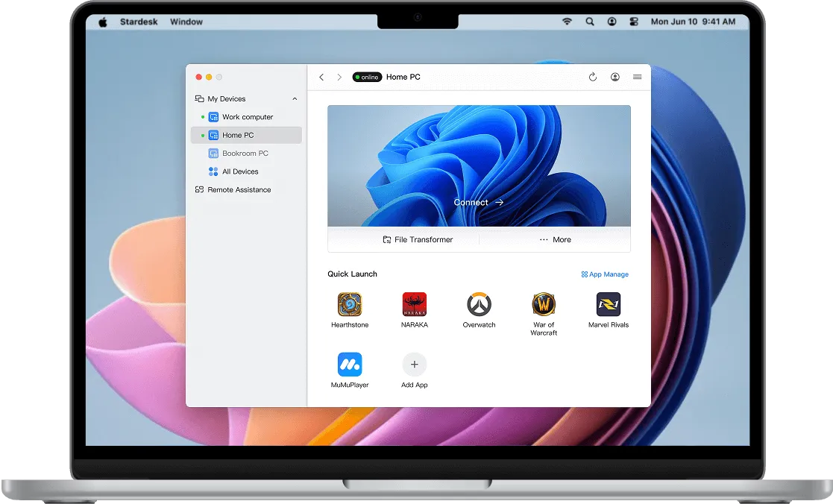This screenshot has height=504, width=833.
Task: Refresh the Home PC page
Action: (593, 77)
